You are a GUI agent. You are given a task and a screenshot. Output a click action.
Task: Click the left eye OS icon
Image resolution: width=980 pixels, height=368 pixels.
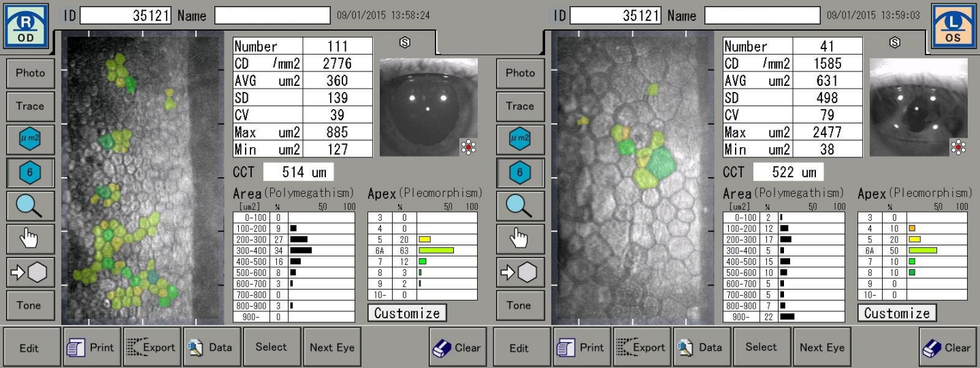[953, 26]
